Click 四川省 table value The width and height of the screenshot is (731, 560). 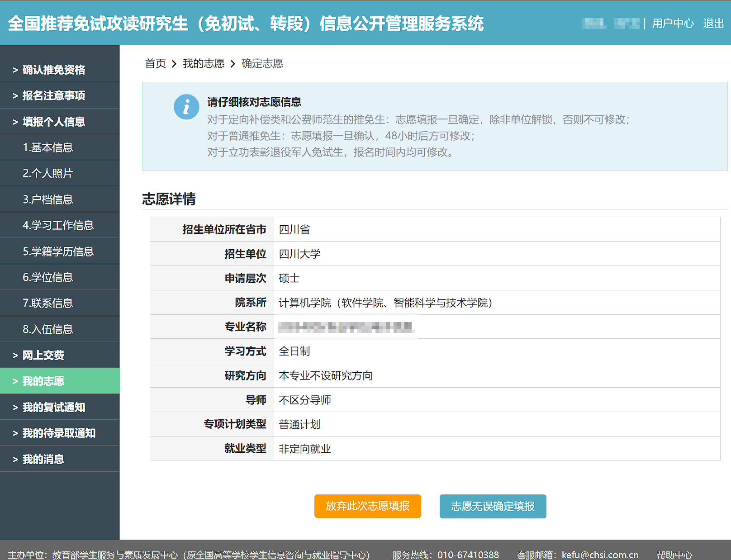(294, 229)
